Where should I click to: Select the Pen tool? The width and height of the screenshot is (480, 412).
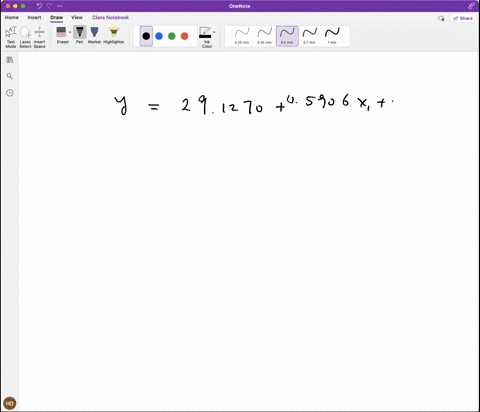click(80, 35)
